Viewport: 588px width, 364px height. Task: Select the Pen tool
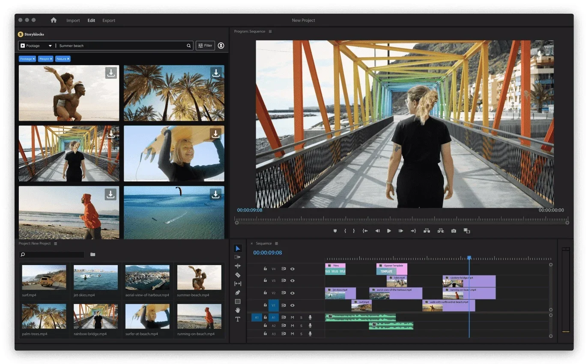click(238, 292)
